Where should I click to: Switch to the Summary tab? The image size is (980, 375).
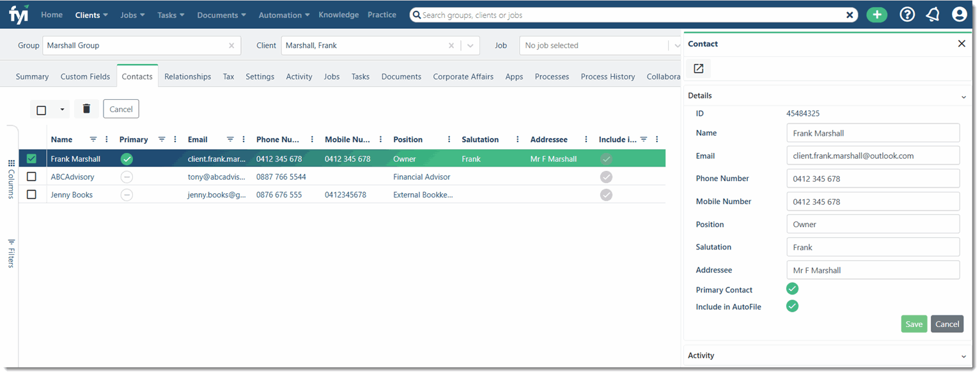tap(32, 76)
